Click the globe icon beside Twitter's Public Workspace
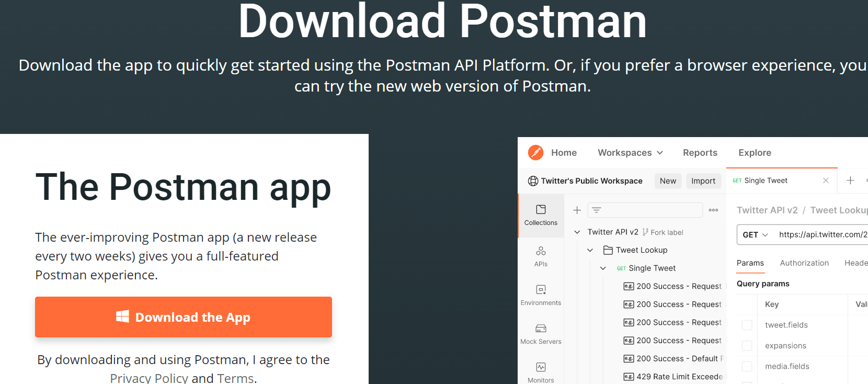Image resolution: width=868 pixels, height=384 pixels. click(x=533, y=181)
